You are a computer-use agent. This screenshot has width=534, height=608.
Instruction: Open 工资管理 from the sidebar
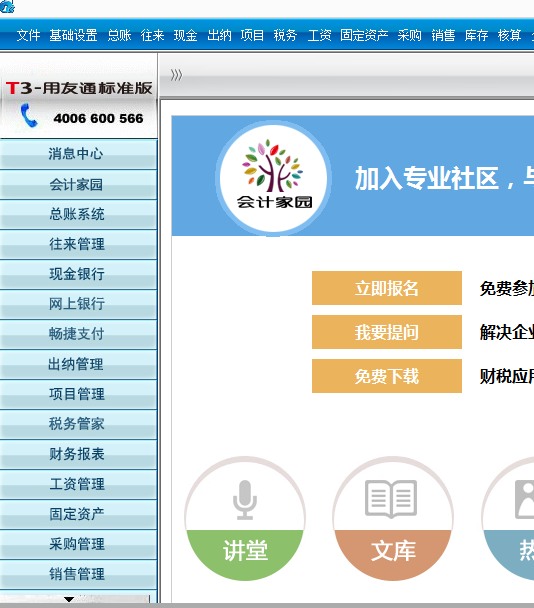click(x=78, y=484)
